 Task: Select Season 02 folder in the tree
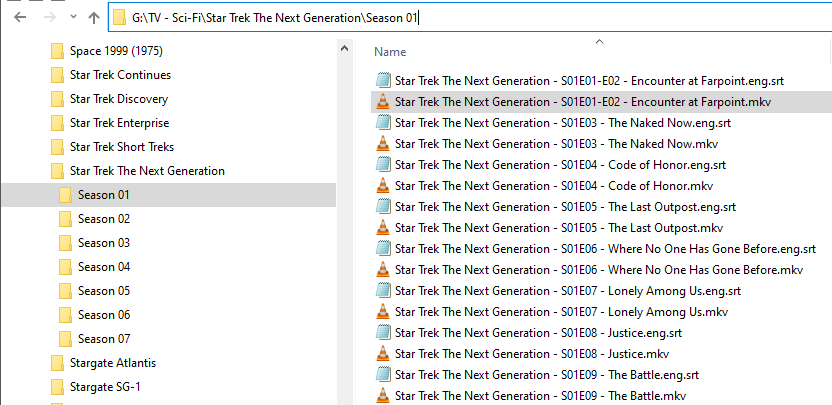(x=104, y=219)
